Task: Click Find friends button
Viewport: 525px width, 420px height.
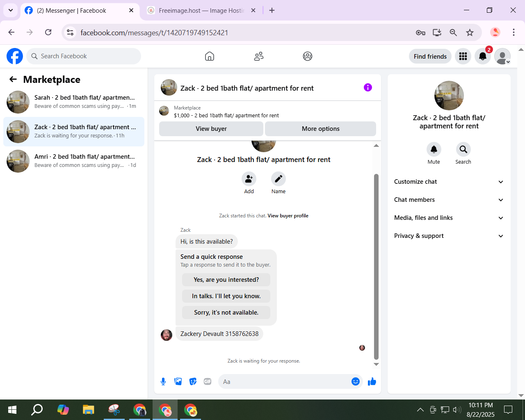Action: point(430,56)
